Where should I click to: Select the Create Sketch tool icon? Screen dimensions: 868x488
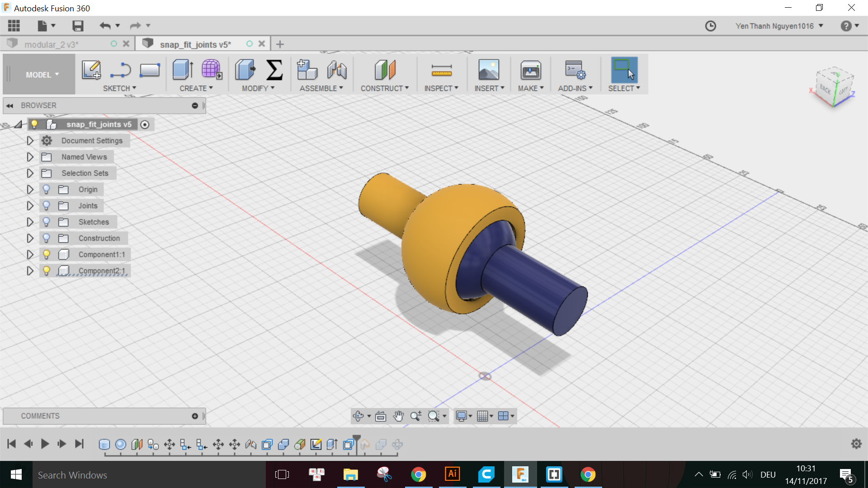[91, 70]
